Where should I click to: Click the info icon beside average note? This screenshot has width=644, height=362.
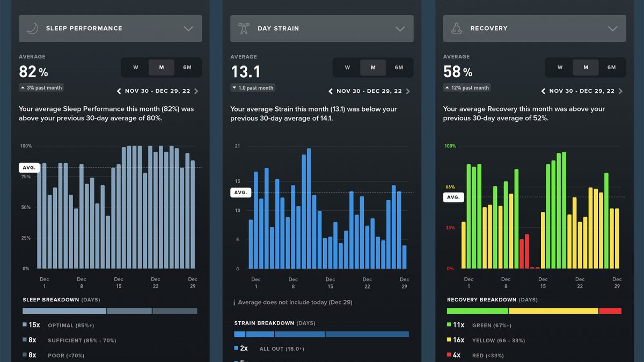[234, 302]
